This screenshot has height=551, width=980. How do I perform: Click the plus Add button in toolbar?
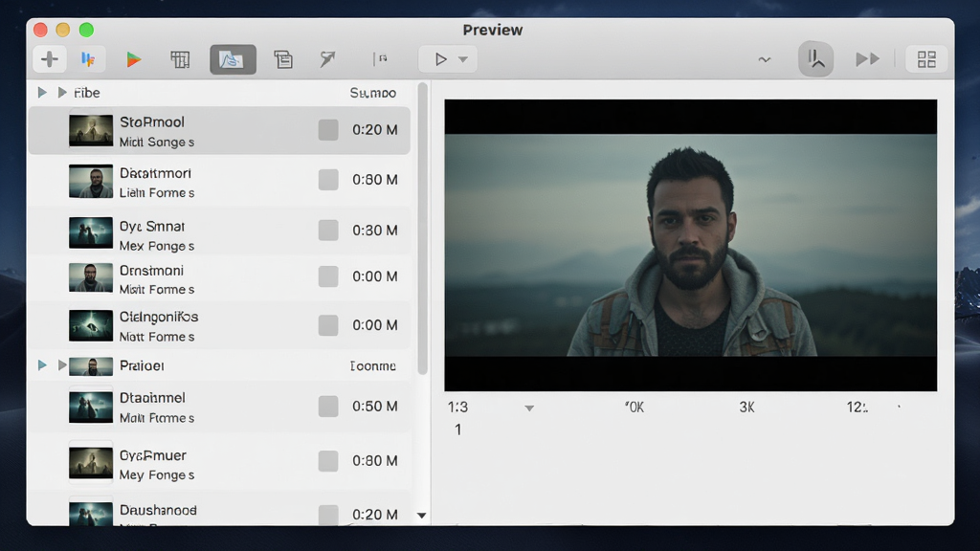pos(50,59)
